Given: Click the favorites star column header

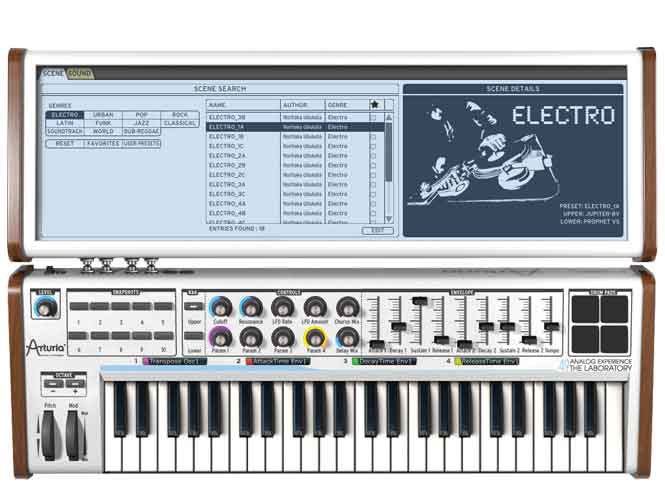Looking at the screenshot, I should point(374,104).
